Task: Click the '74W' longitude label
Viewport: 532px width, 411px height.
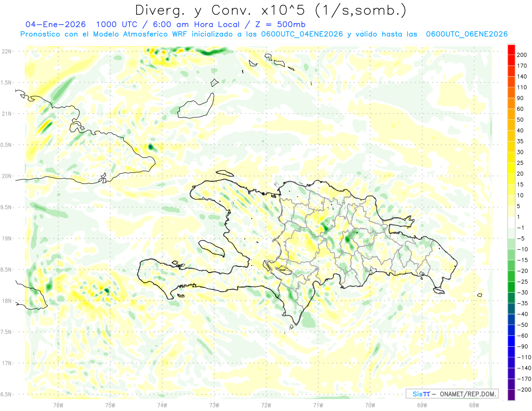Action: [162, 405]
